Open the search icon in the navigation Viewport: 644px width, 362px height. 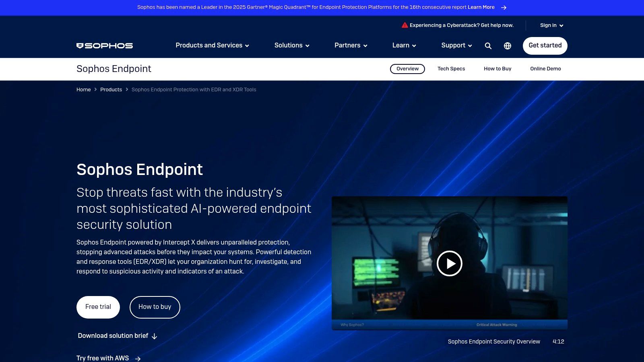coord(488,45)
